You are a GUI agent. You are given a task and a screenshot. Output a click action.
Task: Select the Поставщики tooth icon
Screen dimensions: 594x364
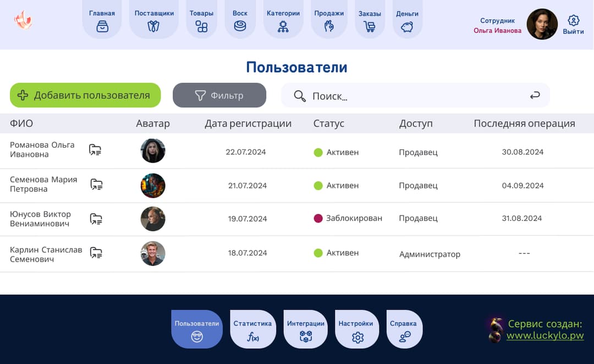click(154, 25)
